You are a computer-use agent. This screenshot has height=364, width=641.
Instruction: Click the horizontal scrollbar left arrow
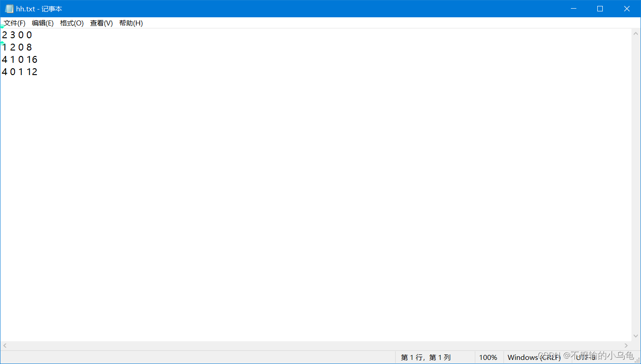tap(5, 346)
